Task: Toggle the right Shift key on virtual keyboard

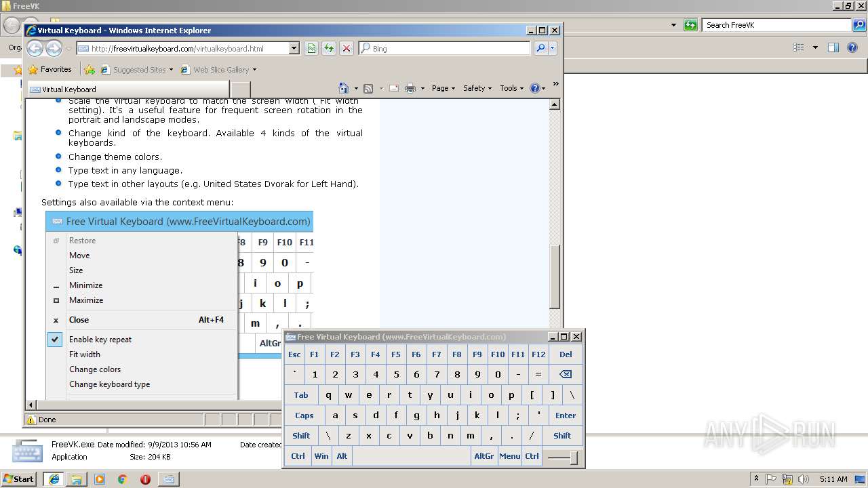Action: pos(562,436)
